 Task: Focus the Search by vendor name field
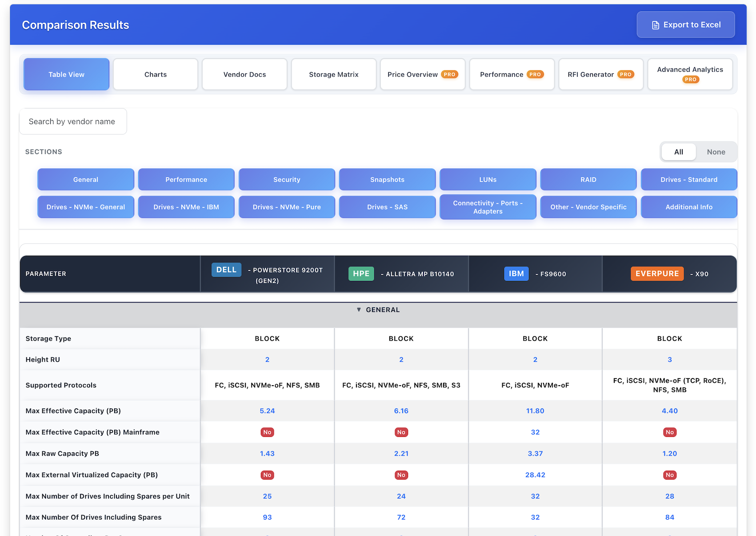point(73,121)
